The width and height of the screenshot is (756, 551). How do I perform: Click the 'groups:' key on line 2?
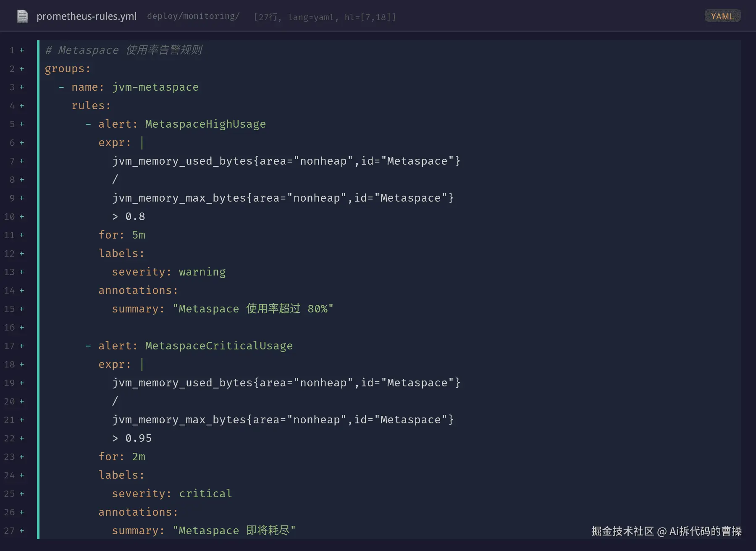click(68, 69)
